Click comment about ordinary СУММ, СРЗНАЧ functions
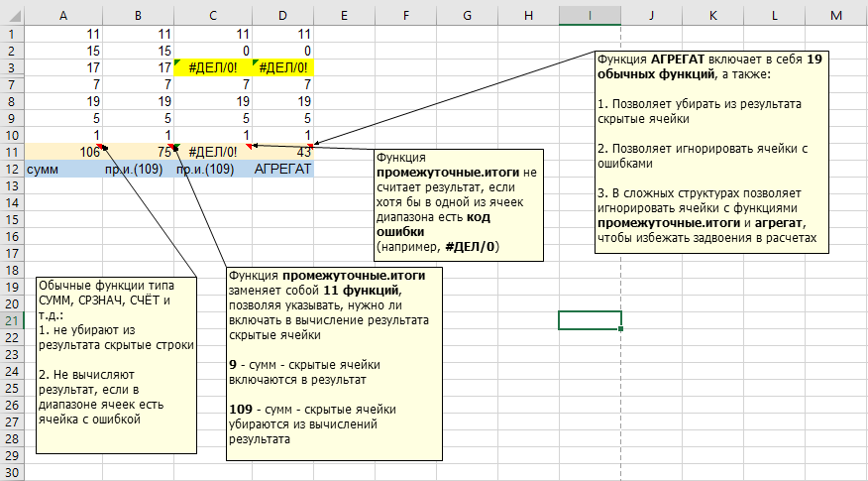868x481 pixels. (116, 365)
